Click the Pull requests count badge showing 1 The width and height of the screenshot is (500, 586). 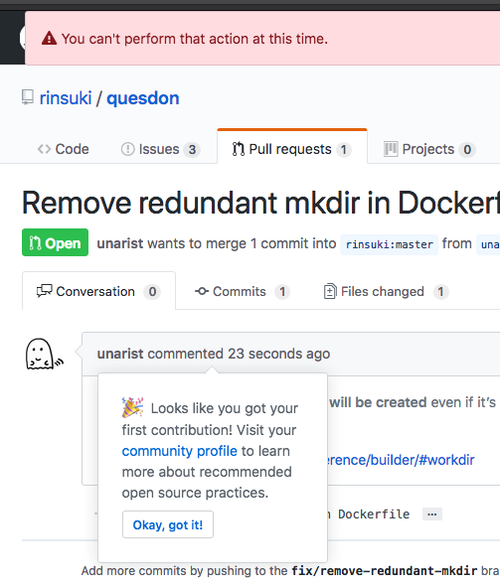343,150
